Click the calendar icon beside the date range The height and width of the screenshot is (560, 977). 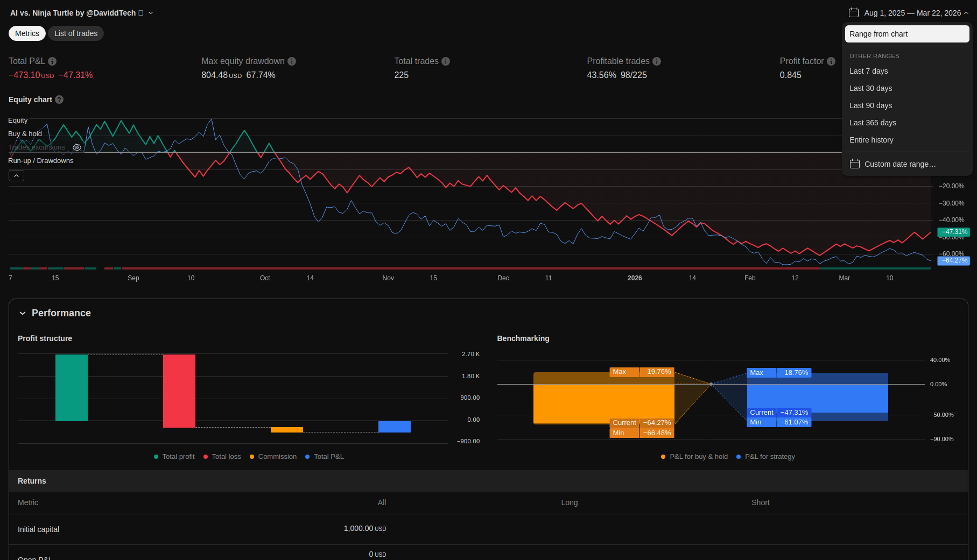tap(854, 13)
